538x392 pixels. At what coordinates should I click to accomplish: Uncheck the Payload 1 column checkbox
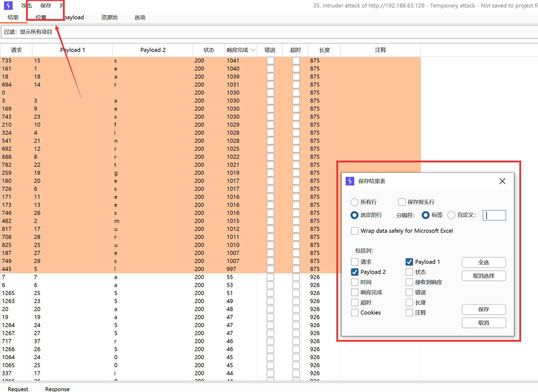coord(409,262)
